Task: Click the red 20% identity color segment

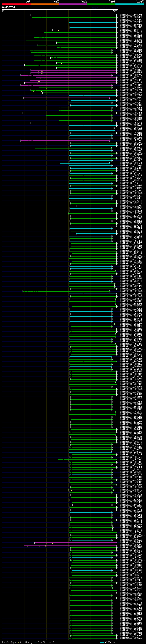Action: pyautogui.click(x=16, y=4)
